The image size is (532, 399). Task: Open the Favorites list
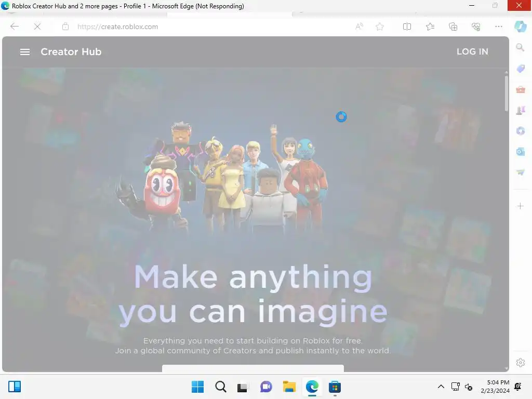tap(430, 26)
